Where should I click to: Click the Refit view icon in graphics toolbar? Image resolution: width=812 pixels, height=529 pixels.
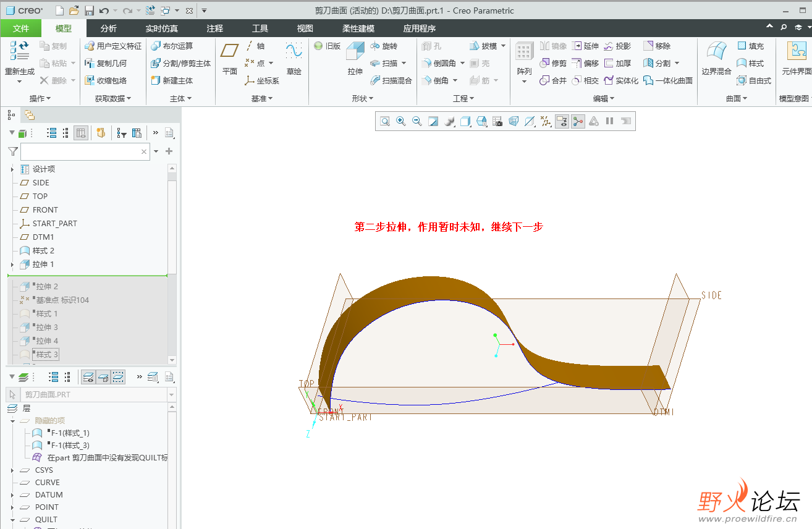click(385, 122)
